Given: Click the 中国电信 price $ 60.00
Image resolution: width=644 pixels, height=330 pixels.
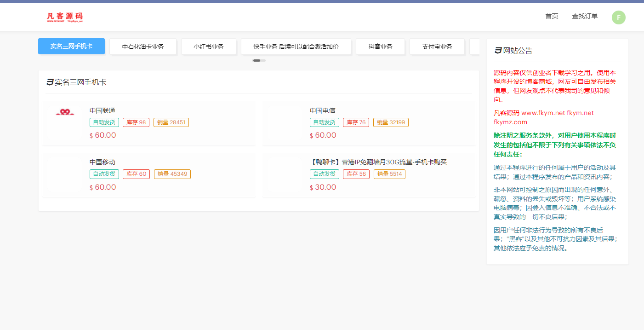Looking at the screenshot, I should tap(323, 135).
